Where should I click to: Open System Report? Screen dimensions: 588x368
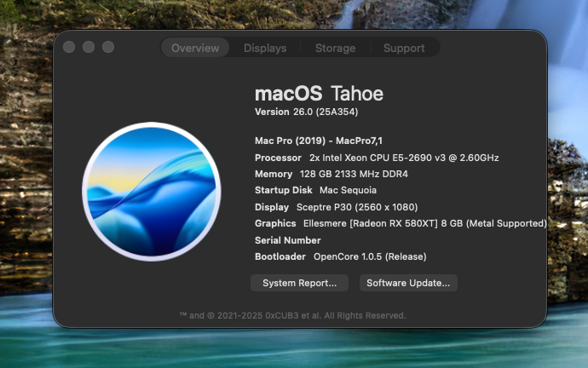pos(299,283)
